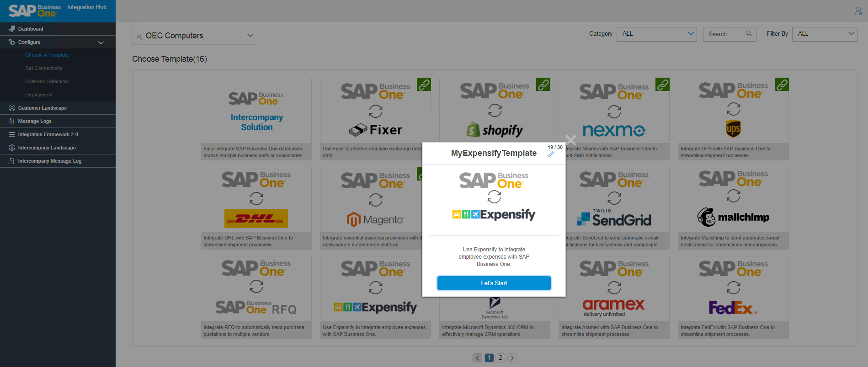Go to page 2 of templates
This screenshot has height=367, width=868.
point(501,358)
